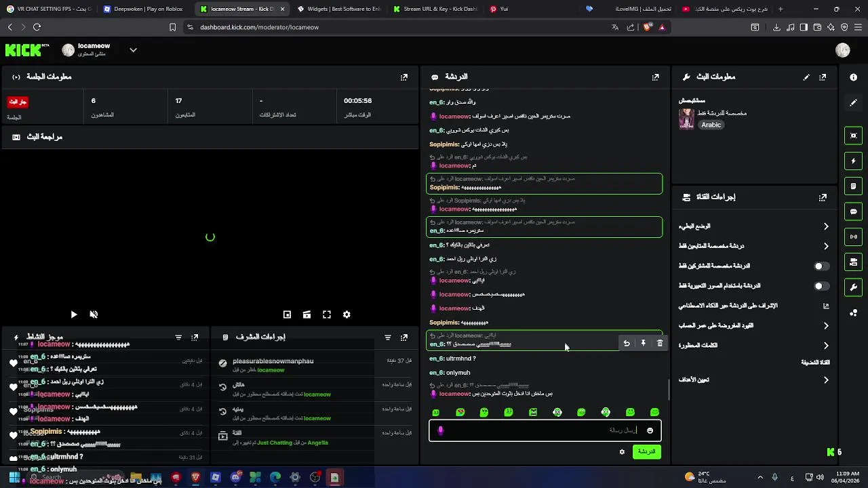The height and width of the screenshot is (488, 868).
Task: Pop out the stream information panel
Action: 823,77
